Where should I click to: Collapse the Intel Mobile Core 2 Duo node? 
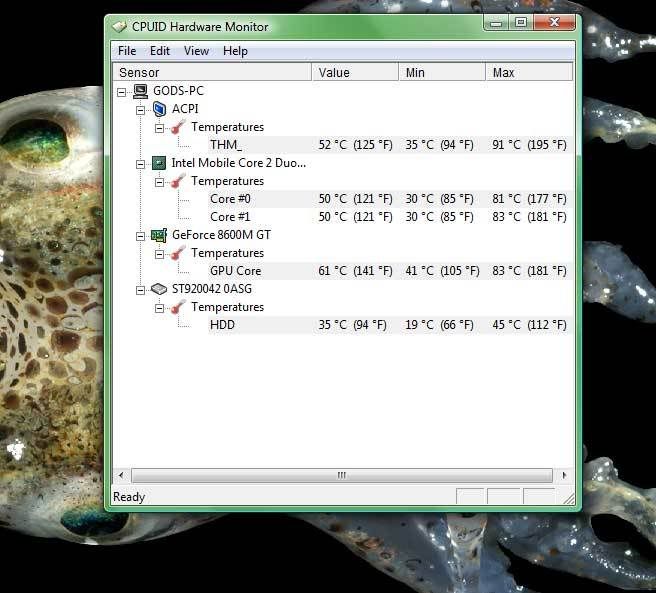coord(141,164)
